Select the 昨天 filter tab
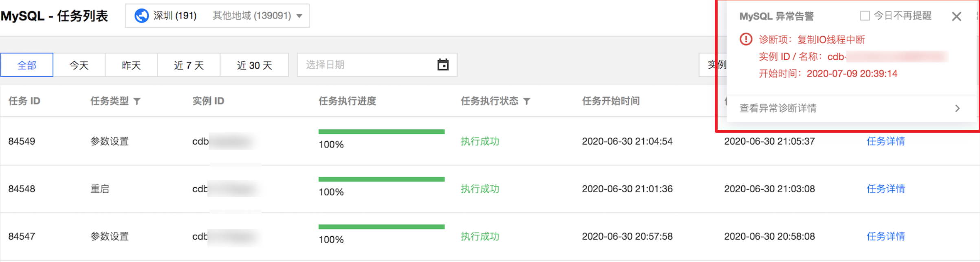This screenshot has width=980, height=262. [x=131, y=65]
